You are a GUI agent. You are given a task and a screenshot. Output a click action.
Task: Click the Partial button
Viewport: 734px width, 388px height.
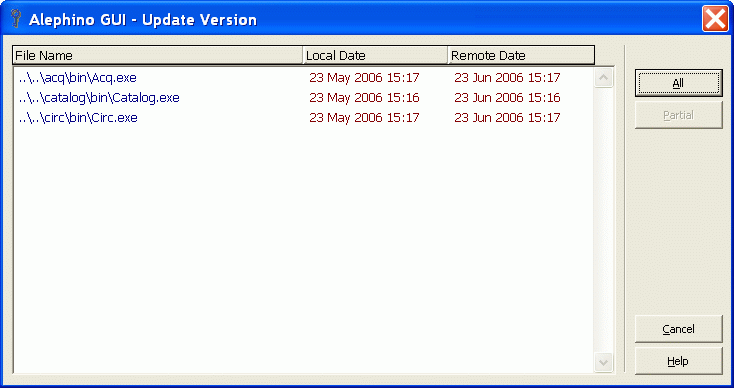click(x=678, y=115)
